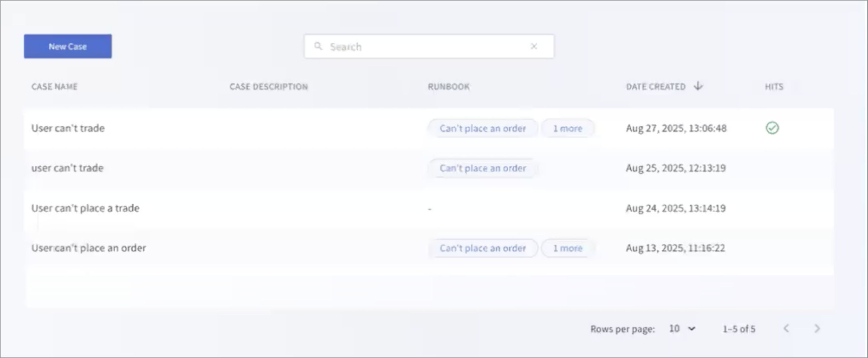Screen dimensions: 868x358
Task: Open 'User can't place an order' case
Action: click(89, 248)
